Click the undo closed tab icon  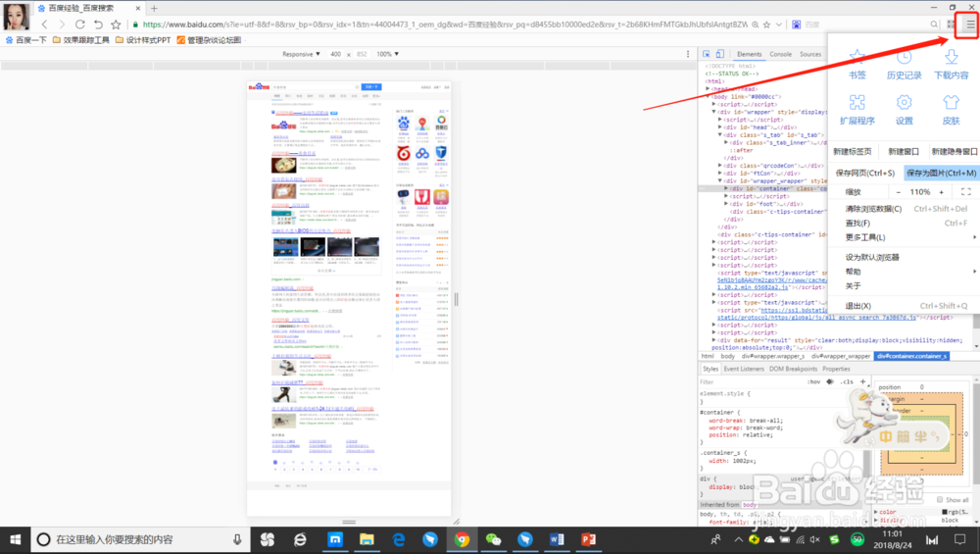pyautogui.click(x=98, y=25)
